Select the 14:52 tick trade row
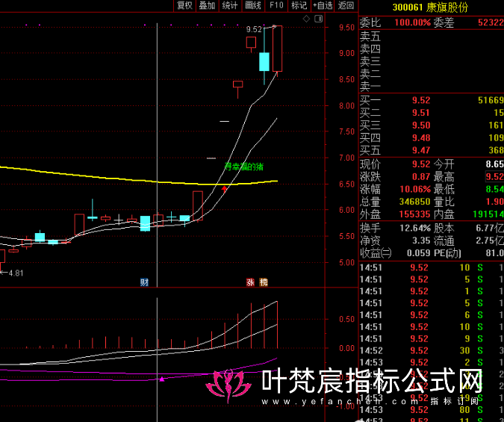 pyautogui.click(x=432, y=350)
